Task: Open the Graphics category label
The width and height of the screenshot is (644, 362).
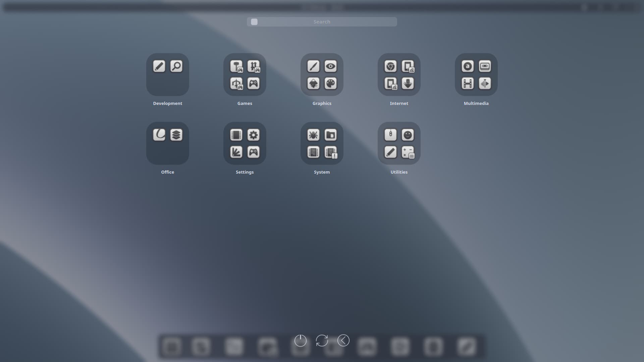Action: (x=322, y=103)
